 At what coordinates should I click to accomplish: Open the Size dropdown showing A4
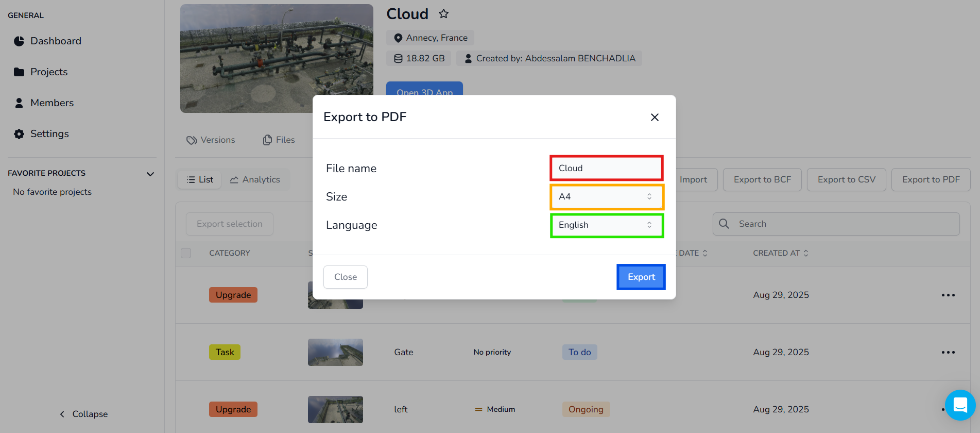click(x=607, y=197)
